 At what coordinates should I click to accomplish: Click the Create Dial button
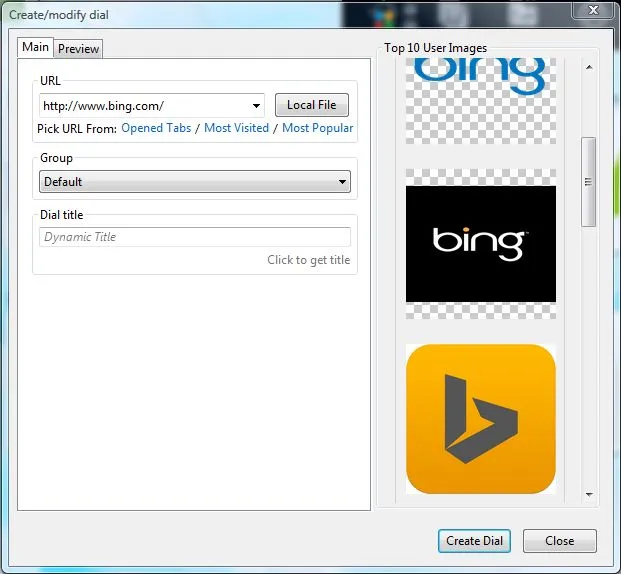point(474,541)
